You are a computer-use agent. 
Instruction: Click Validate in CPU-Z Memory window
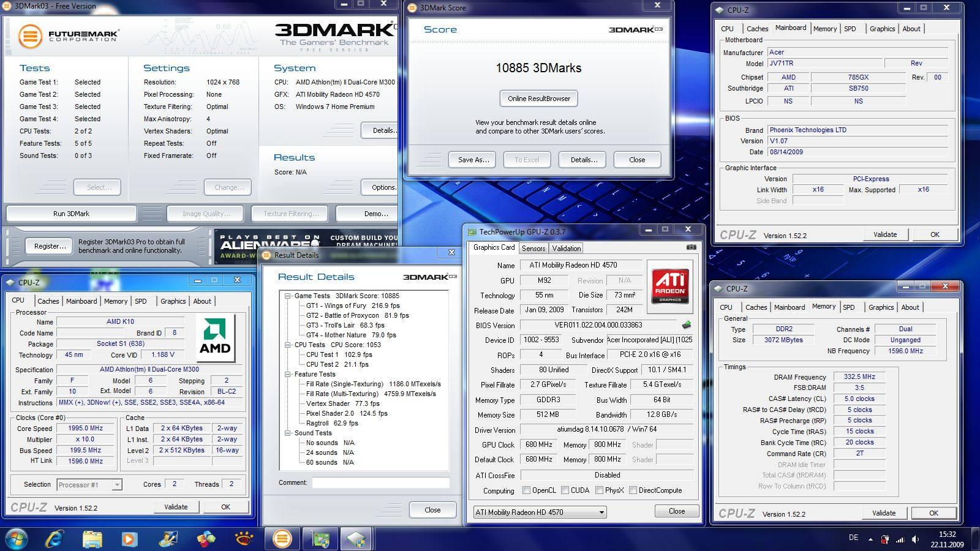click(883, 513)
